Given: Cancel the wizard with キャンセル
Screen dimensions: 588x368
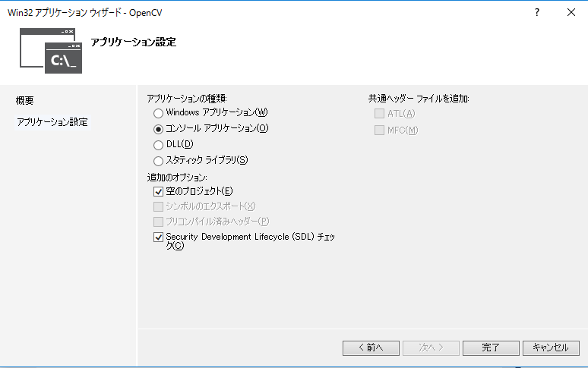Looking at the screenshot, I should (551, 348).
